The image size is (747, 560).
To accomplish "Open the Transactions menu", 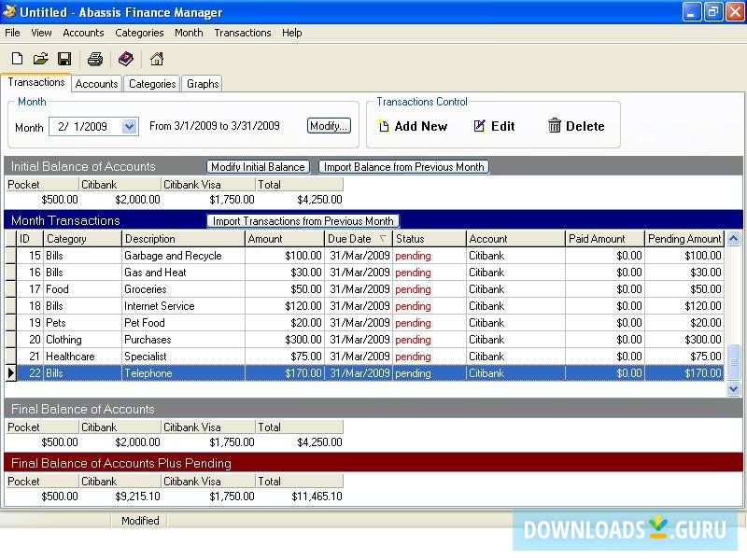I will coord(242,33).
